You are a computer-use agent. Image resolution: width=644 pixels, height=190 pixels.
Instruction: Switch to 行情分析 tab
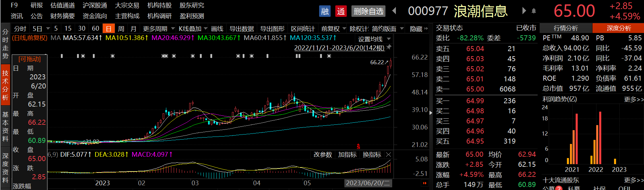click(566, 28)
